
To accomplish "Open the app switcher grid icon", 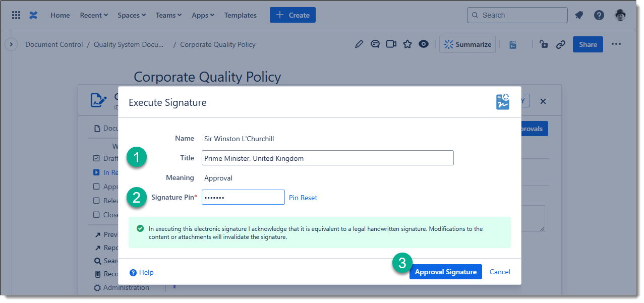I will pos(16,15).
